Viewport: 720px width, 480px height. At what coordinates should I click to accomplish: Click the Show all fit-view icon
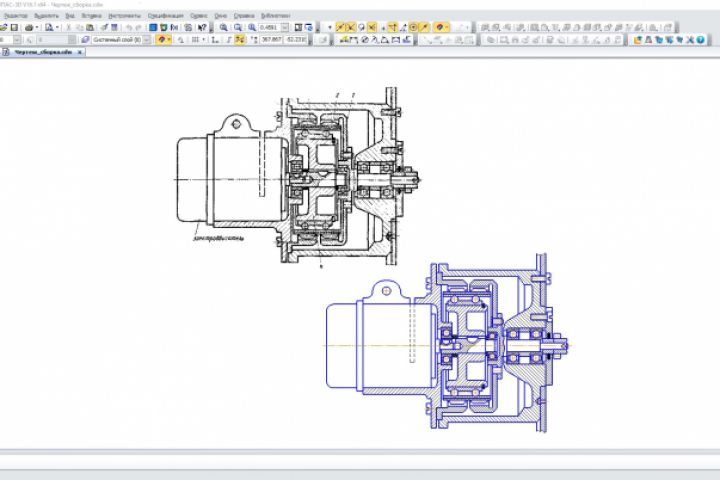(x=298, y=28)
